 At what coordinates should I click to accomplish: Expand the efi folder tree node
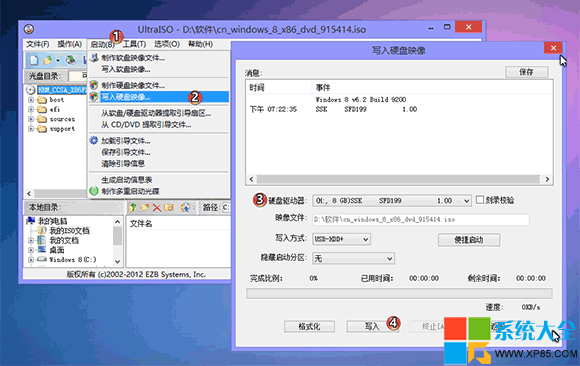tap(31, 110)
